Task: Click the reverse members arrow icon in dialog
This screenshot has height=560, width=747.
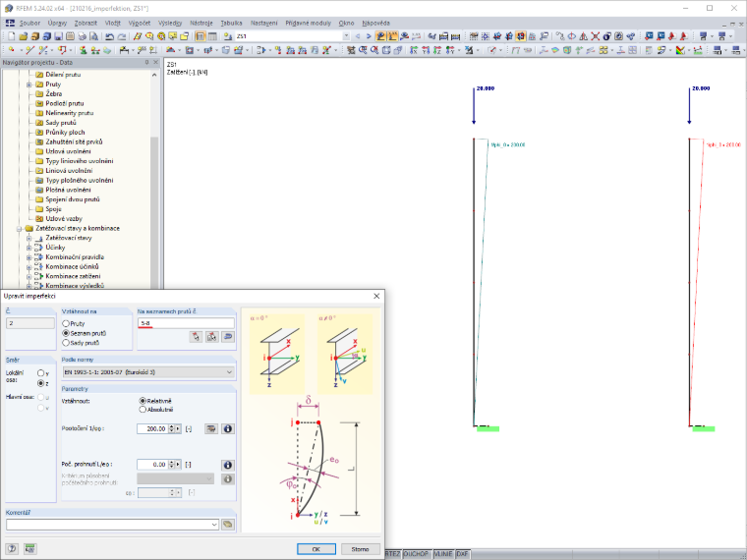Action: click(x=228, y=337)
